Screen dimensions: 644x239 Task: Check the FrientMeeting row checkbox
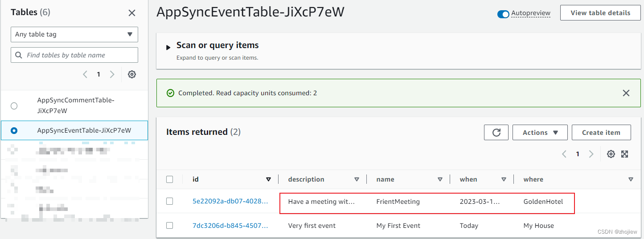[x=169, y=201]
